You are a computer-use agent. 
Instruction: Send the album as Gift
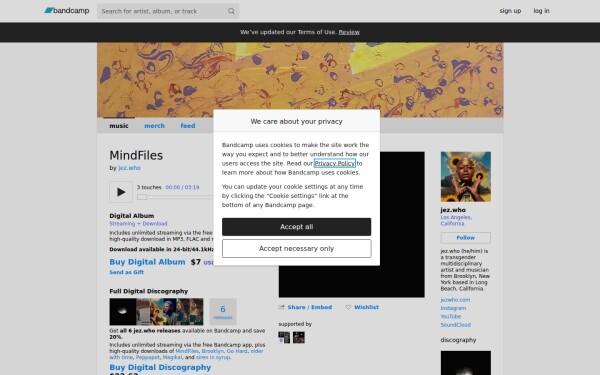coord(126,272)
